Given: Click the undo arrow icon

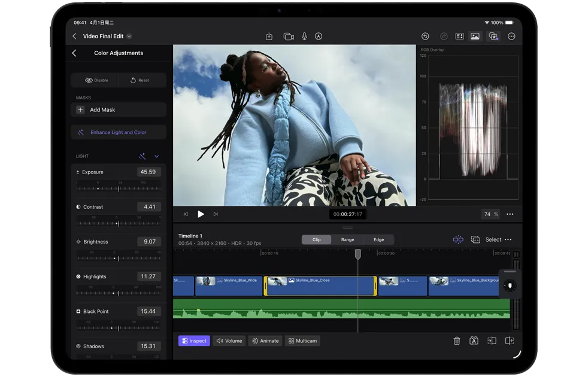Looking at the screenshot, I should pos(425,37).
